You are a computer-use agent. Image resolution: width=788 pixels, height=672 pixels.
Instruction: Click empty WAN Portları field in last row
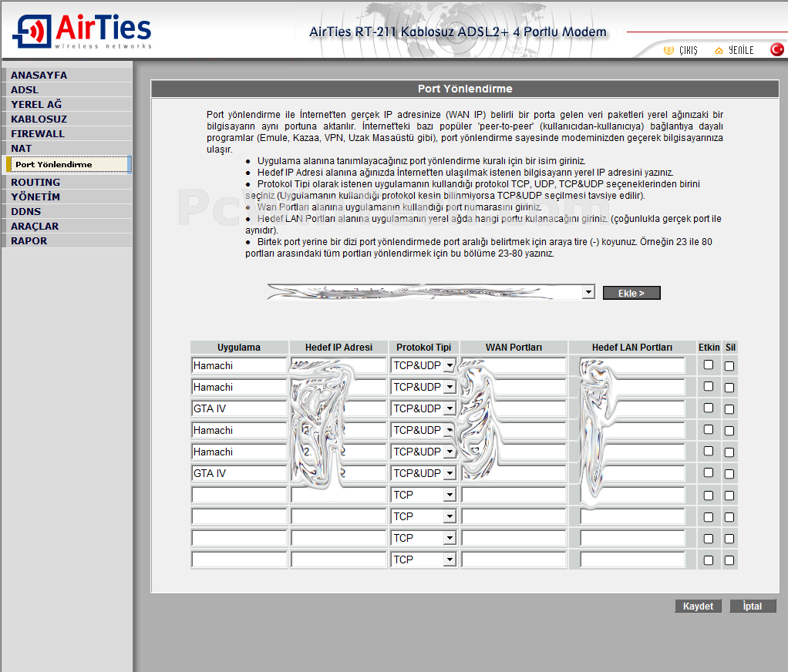point(514,559)
